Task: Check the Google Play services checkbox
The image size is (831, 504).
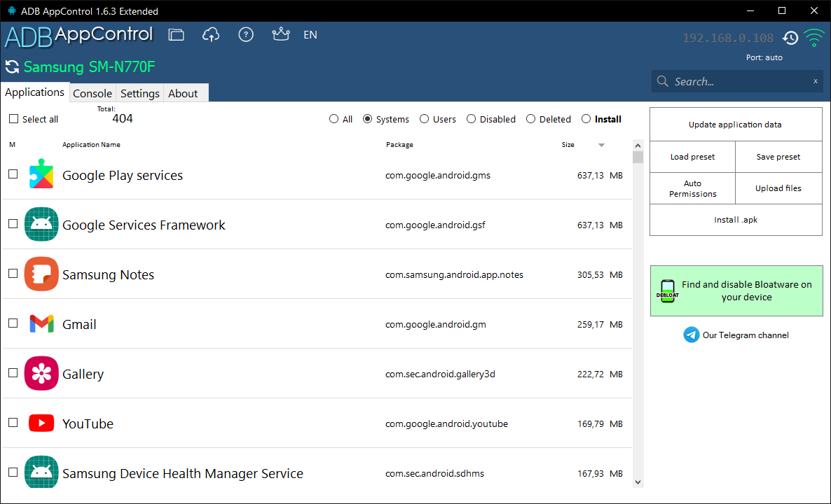Action: coord(13,174)
